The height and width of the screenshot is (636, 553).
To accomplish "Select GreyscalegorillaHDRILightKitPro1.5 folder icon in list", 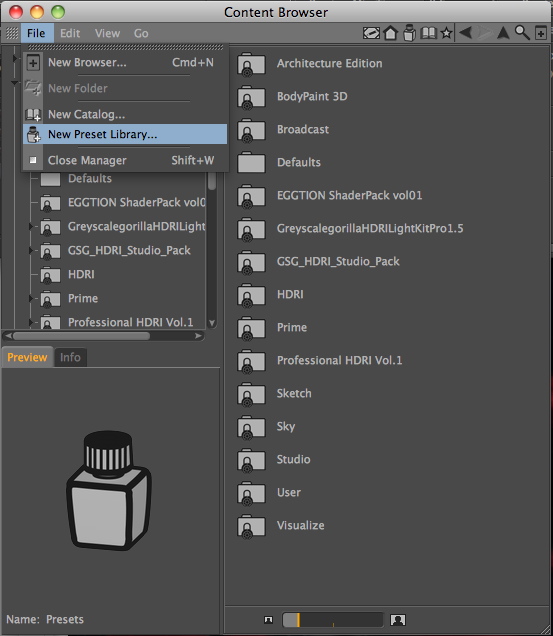I will coord(251,229).
